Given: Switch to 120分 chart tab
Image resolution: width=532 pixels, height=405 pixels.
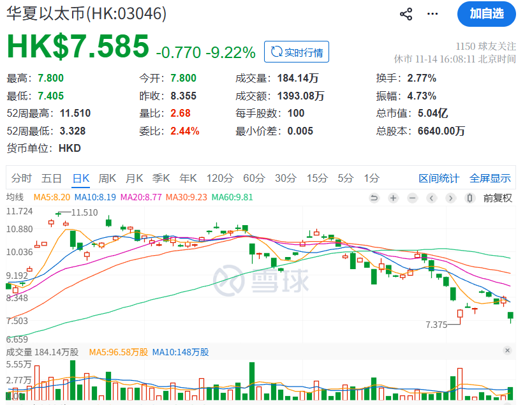Looking at the screenshot, I should click(x=220, y=178).
